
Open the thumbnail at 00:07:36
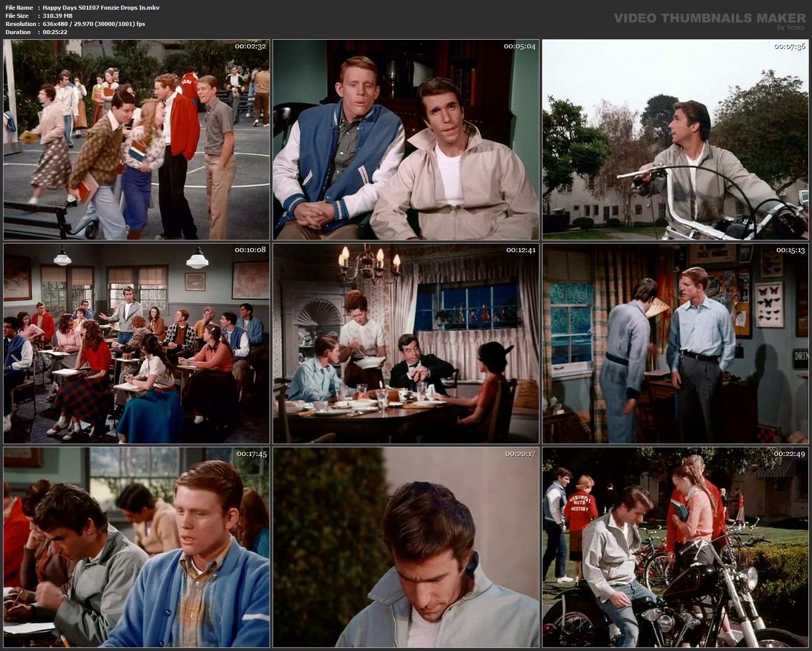click(x=675, y=140)
